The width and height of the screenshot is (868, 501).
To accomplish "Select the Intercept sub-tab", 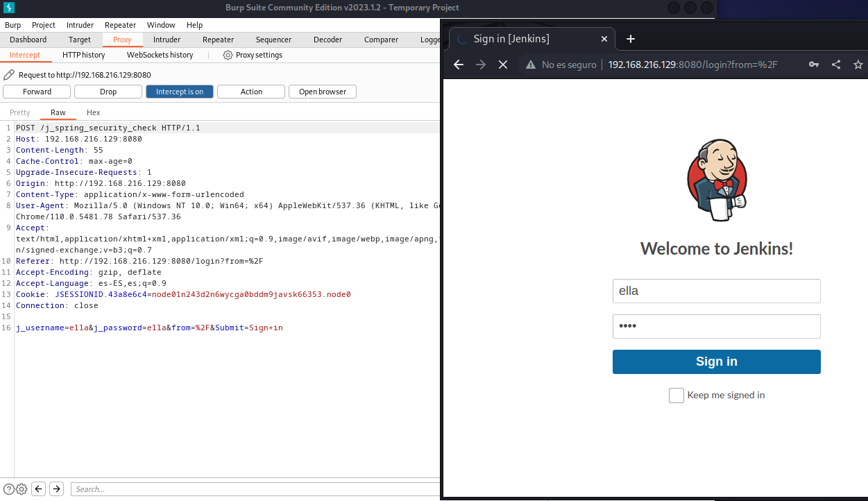I will tap(25, 55).
